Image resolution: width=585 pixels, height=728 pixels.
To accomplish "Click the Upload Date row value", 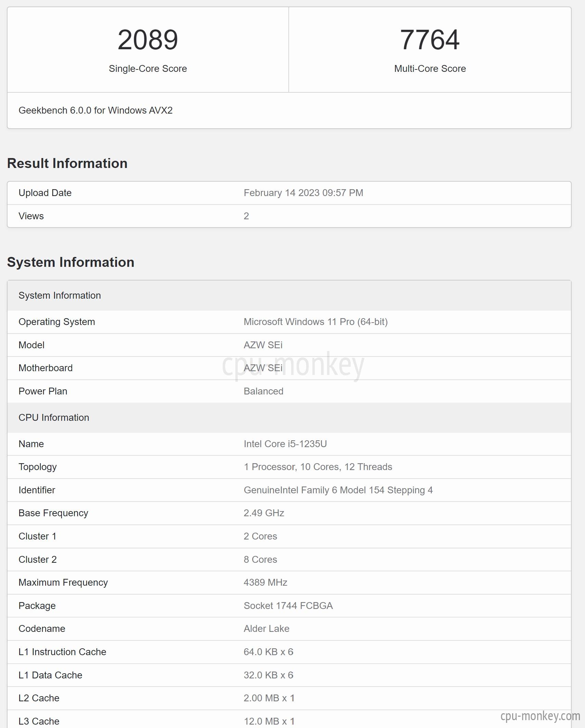I will (x=303, y=193).
